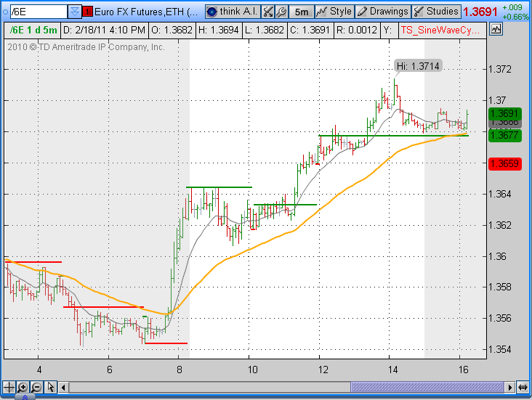Click the red level 1 indicator icon
This screenshot has height=400, width=532.
coord(87,12)
